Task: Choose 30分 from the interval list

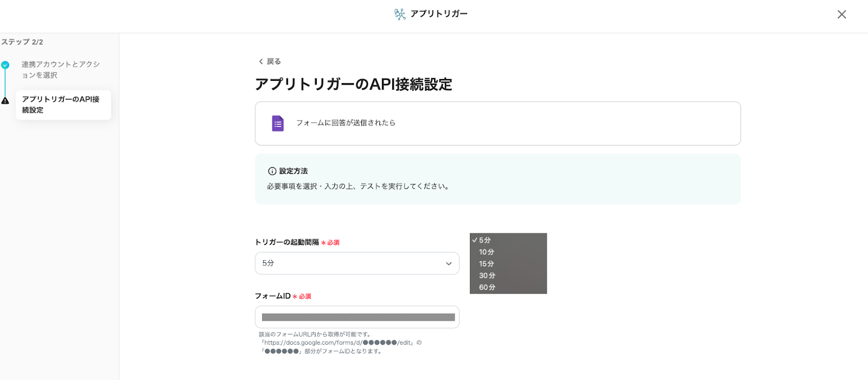Action: click(508, 276)
